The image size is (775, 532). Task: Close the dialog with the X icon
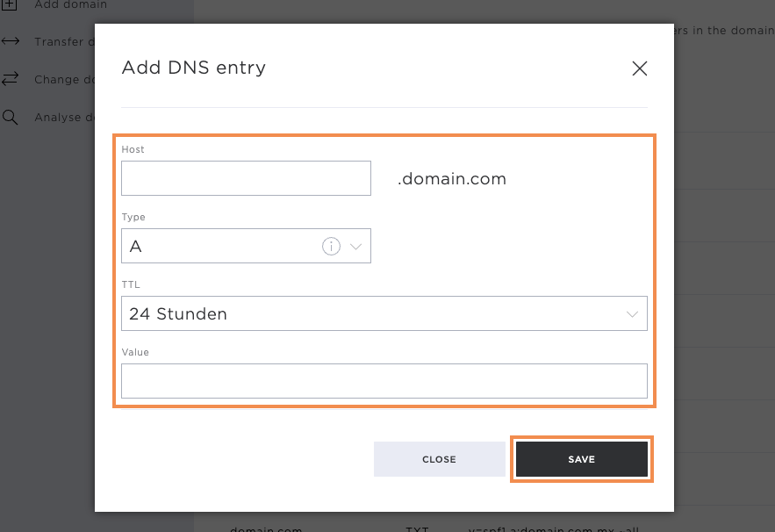(640, 68)
